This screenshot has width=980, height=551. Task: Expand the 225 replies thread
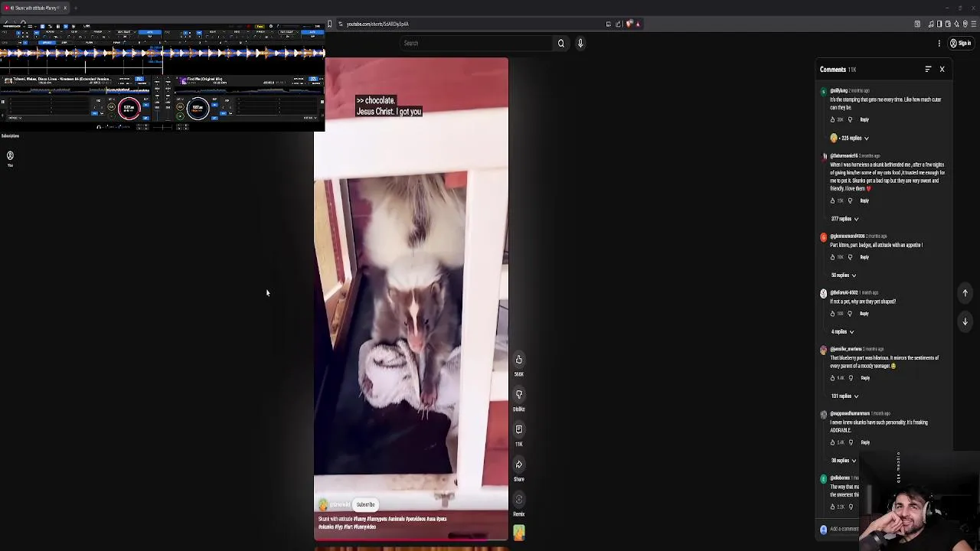coord(850,139)
